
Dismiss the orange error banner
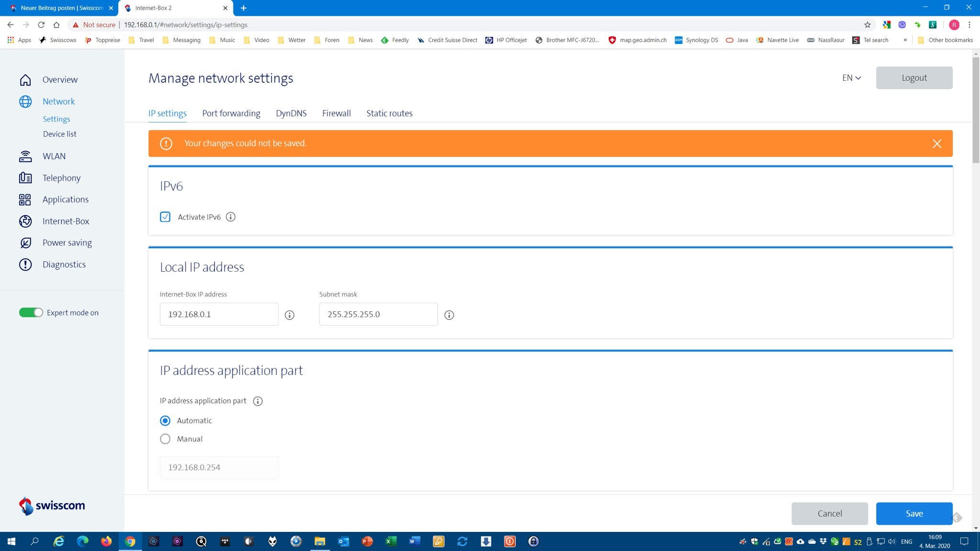click(936, 143)
